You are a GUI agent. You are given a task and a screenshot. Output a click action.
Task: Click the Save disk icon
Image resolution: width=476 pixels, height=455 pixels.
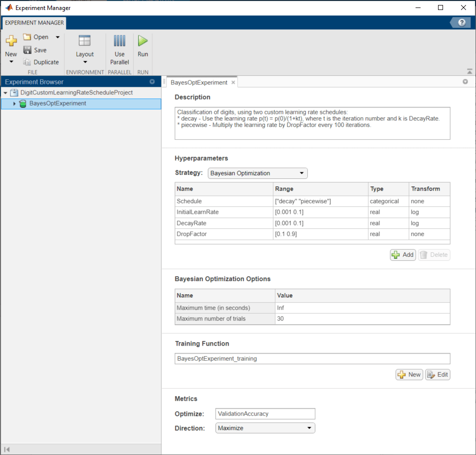pos(27,50)
